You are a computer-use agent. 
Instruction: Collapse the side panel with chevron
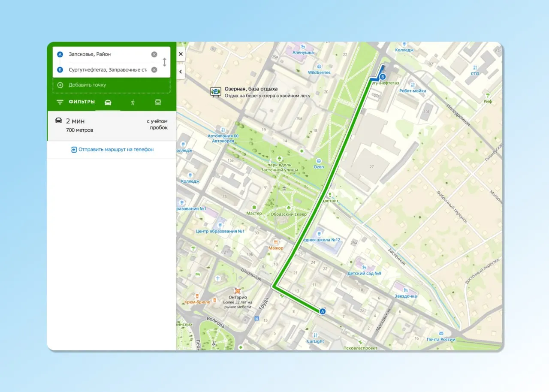coord(181,72)
